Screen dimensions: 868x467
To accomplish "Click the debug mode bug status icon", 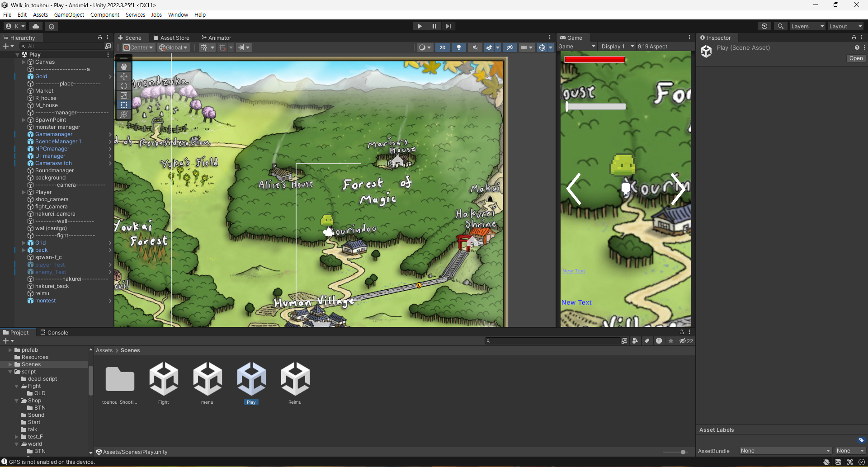I will [x=826, y=462].
